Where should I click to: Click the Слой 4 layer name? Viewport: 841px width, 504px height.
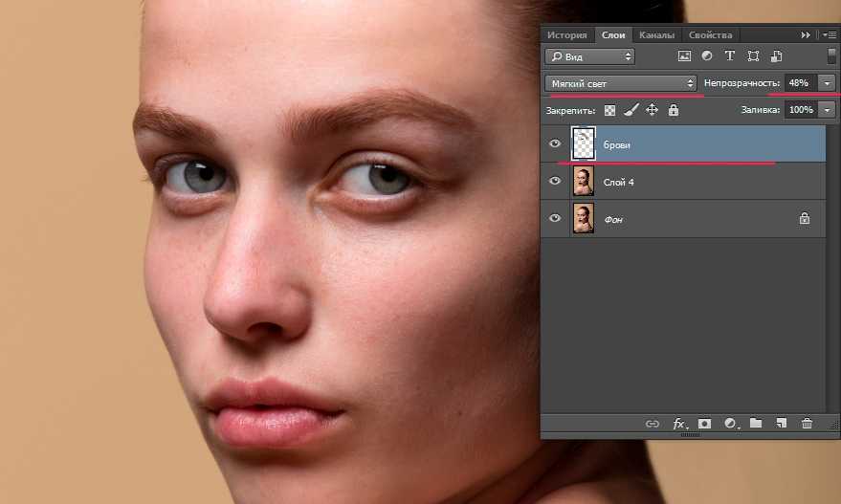[618, 183]
